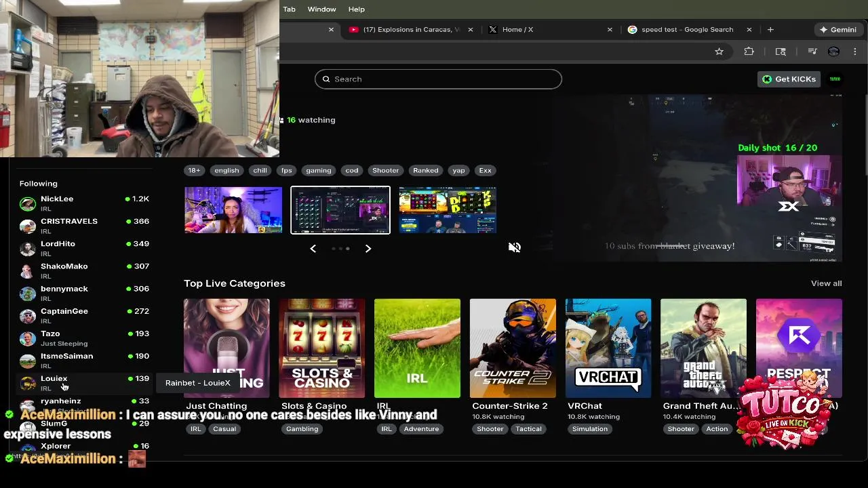Viewport: 868px width, 488px height.
Task: Switch to the Home / X tab
Action: tap(549, 30)
